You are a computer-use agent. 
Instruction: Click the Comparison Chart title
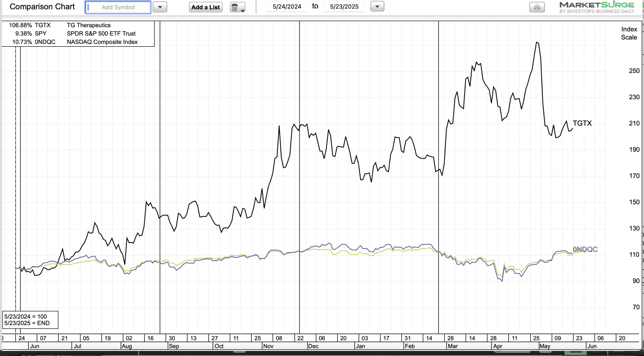(x=42, y=7)
